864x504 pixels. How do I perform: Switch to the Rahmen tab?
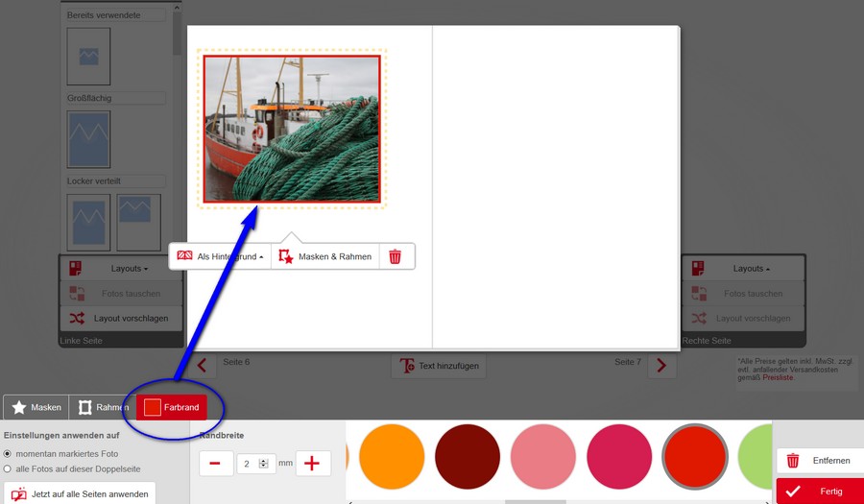pyautogui.click(x=103, y=407)
